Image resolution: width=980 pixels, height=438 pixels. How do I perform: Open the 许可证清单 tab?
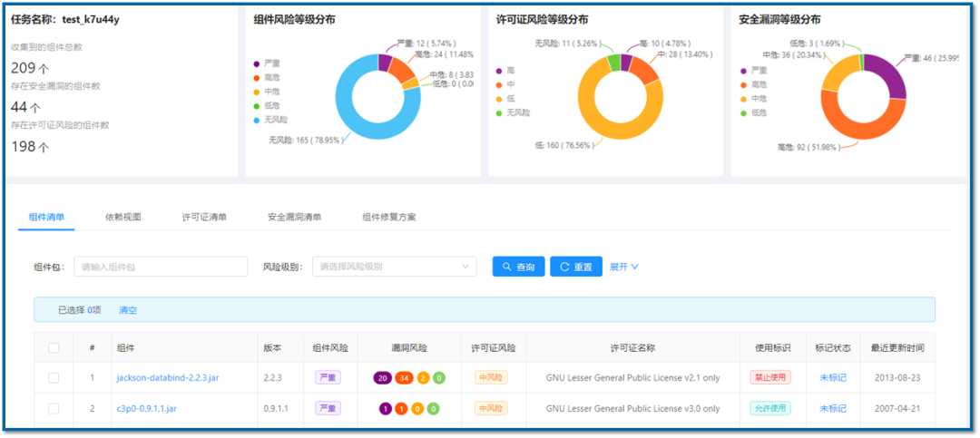point(204,218)
